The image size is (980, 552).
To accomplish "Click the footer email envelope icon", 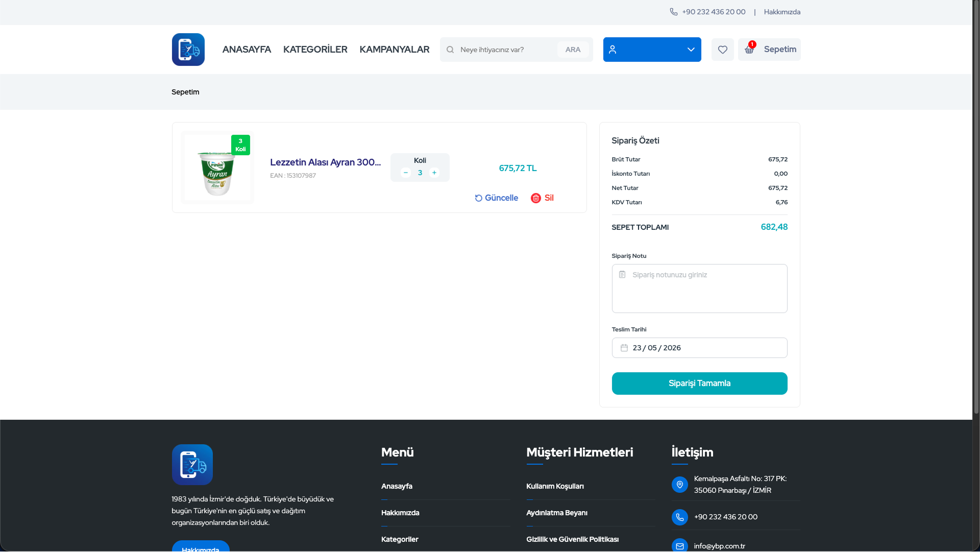I will (x=679, y=546).
